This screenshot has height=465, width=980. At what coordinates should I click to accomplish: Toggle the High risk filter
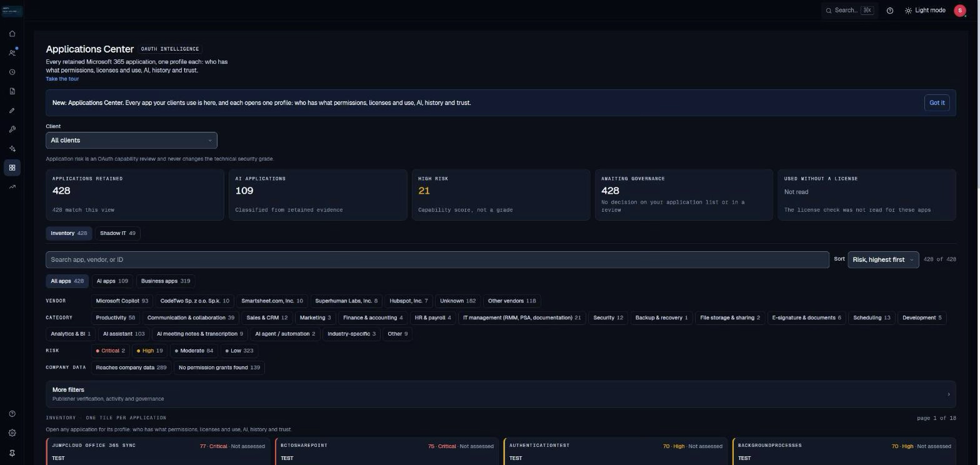click(x=149, y=351)
